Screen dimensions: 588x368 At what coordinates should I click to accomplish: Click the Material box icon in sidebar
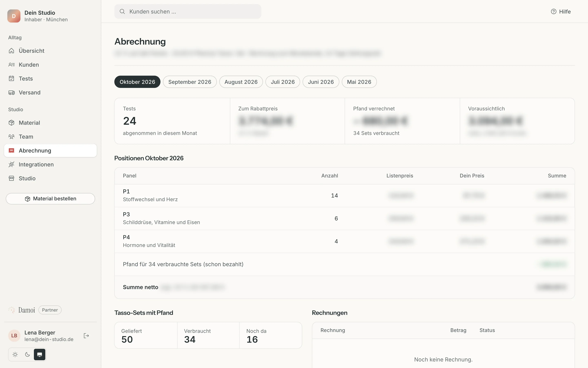coord(11,123)
